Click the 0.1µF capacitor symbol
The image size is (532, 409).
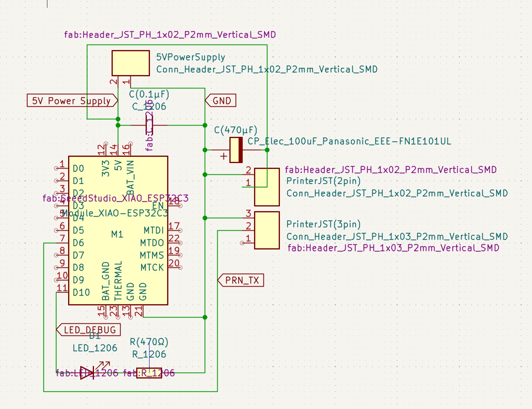(x=149, y=125)
